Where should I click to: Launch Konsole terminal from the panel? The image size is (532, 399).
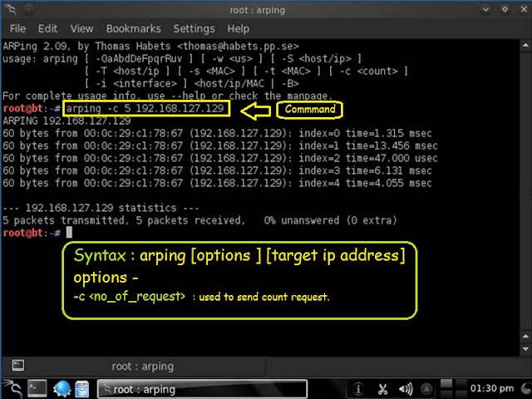[37, 389]
